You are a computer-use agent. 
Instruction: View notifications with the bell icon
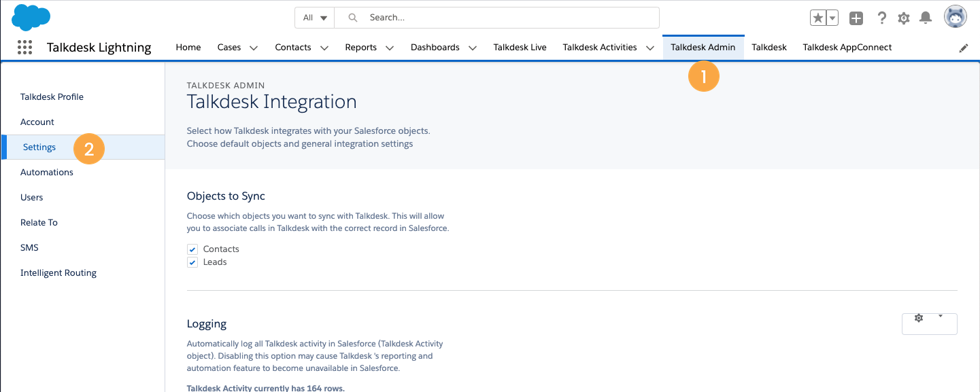pos(926,18)
